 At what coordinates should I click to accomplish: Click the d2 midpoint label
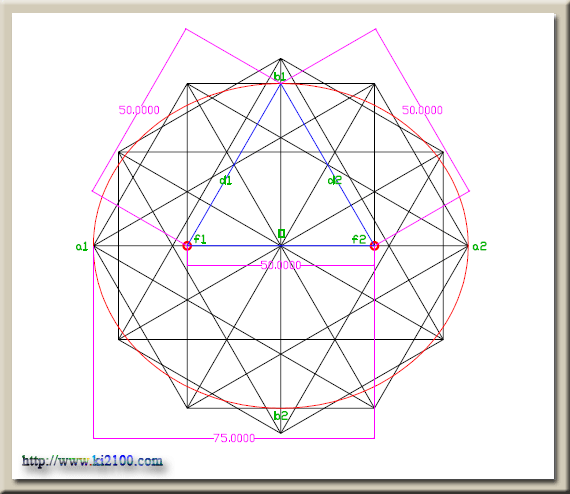pos(335,180)
